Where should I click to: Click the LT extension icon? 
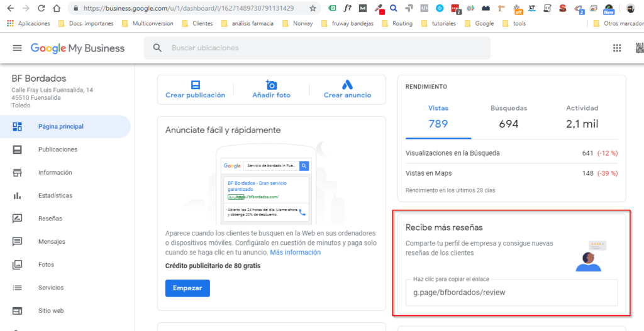[x=532, y=8]
